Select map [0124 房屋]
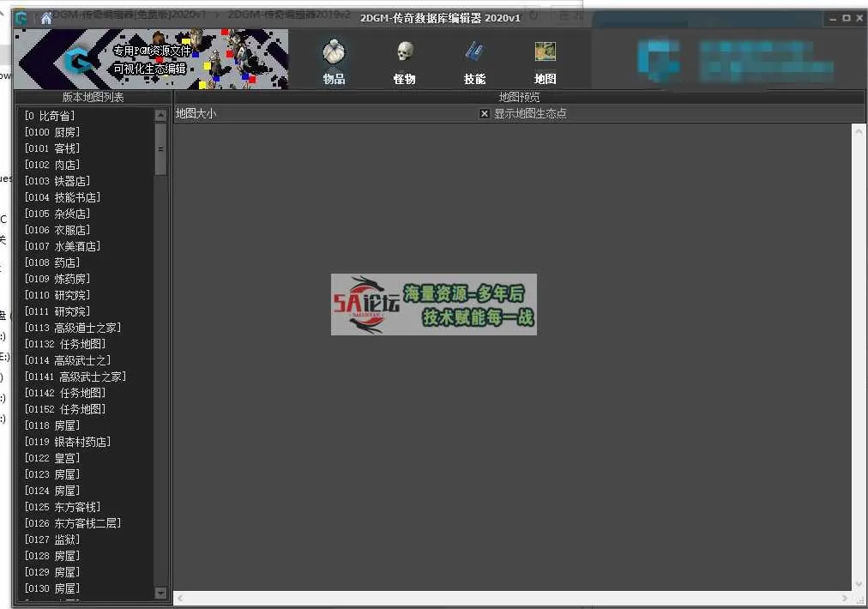Viewport: 868px width, 609px height. point(52,491)
